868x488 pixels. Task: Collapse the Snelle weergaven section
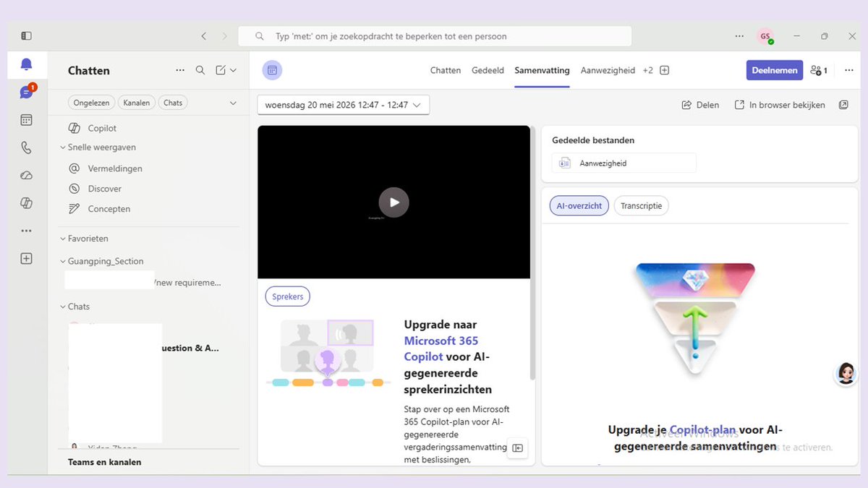coord(97,147)
